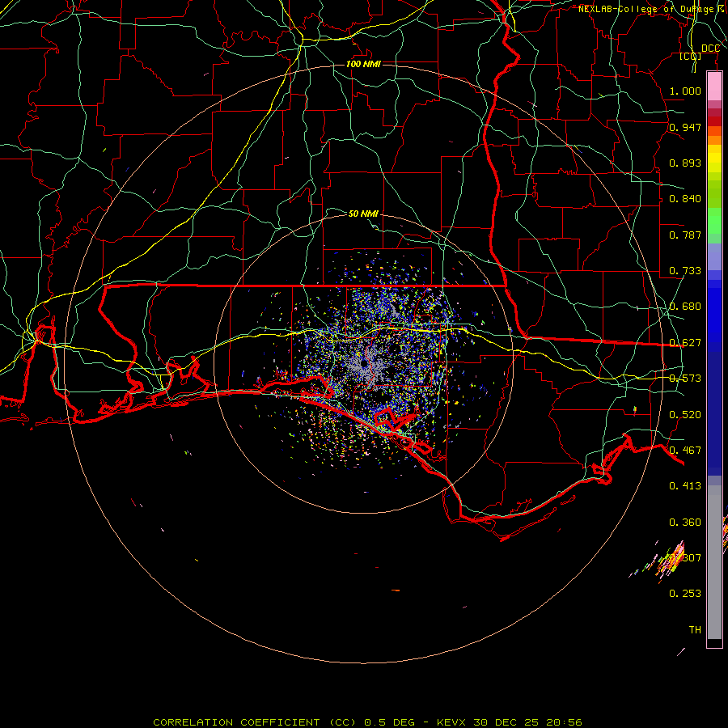The width and height of the screenshot is (728, 728).
Task: Click the 0.627 scale value
Action: click(685, 343)
